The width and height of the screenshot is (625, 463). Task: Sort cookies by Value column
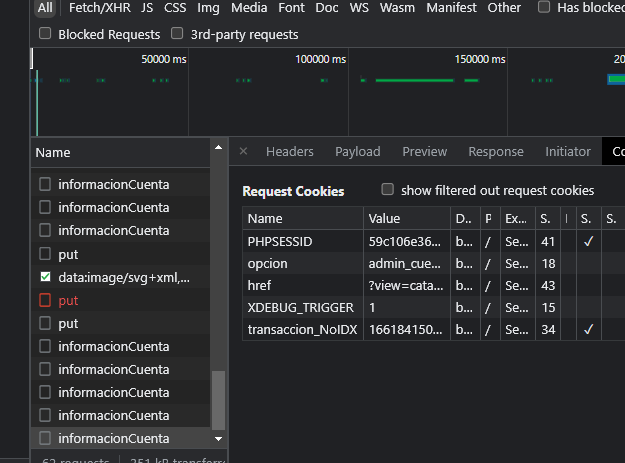tap(407, 218)
